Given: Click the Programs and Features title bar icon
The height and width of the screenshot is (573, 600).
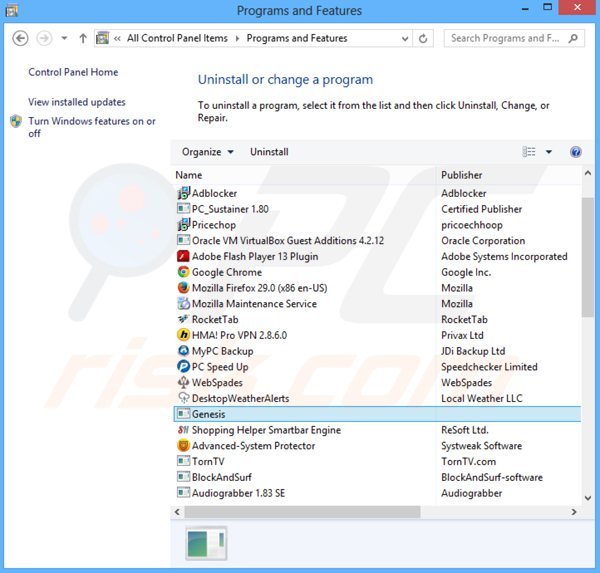Looking at the screenshot, I should tap(11, 10).
